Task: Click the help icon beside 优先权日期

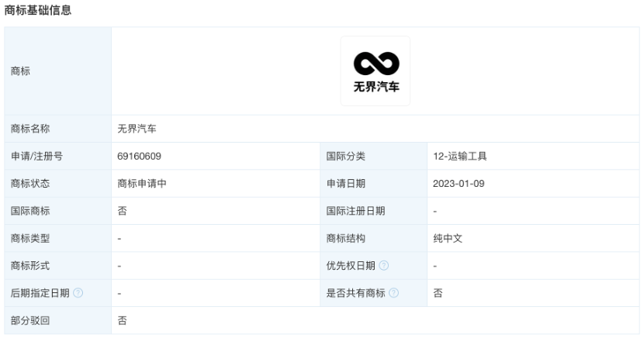Action: [x=383, y=266]
